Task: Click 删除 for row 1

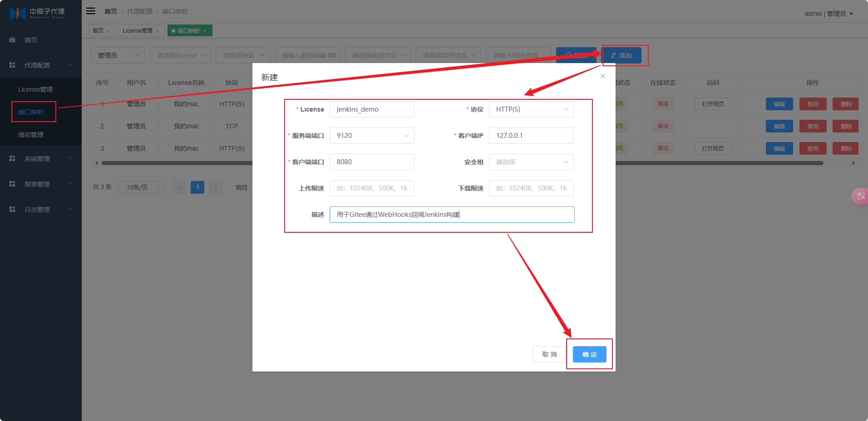Action: click(x=846, y=104)
